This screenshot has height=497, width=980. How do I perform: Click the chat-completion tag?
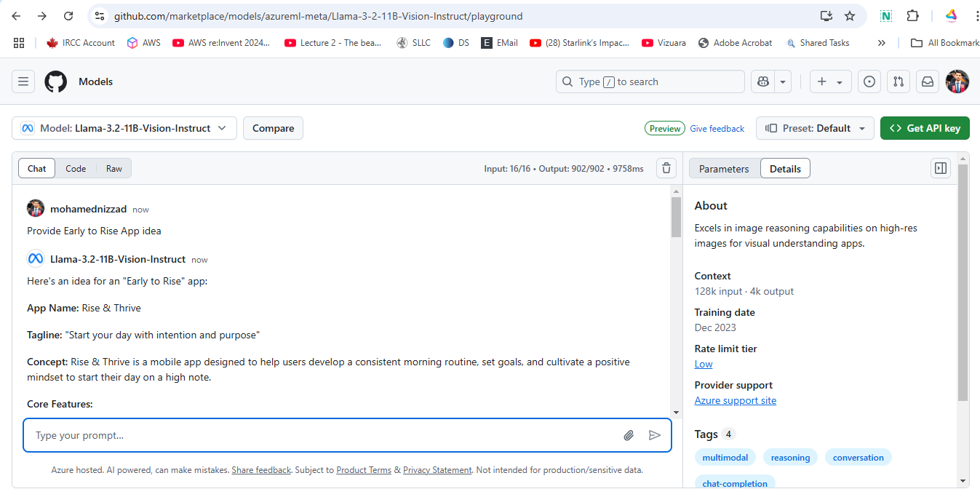click(735, 483)
